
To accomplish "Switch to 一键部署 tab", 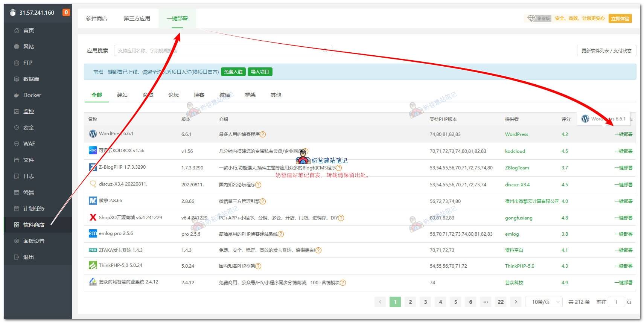I will [x=177, y=18].
